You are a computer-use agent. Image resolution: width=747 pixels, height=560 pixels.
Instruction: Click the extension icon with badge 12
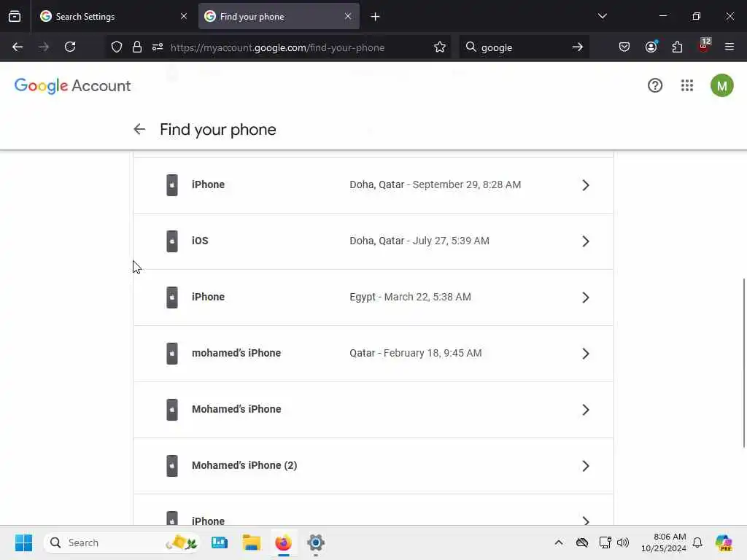coord(704,46)
